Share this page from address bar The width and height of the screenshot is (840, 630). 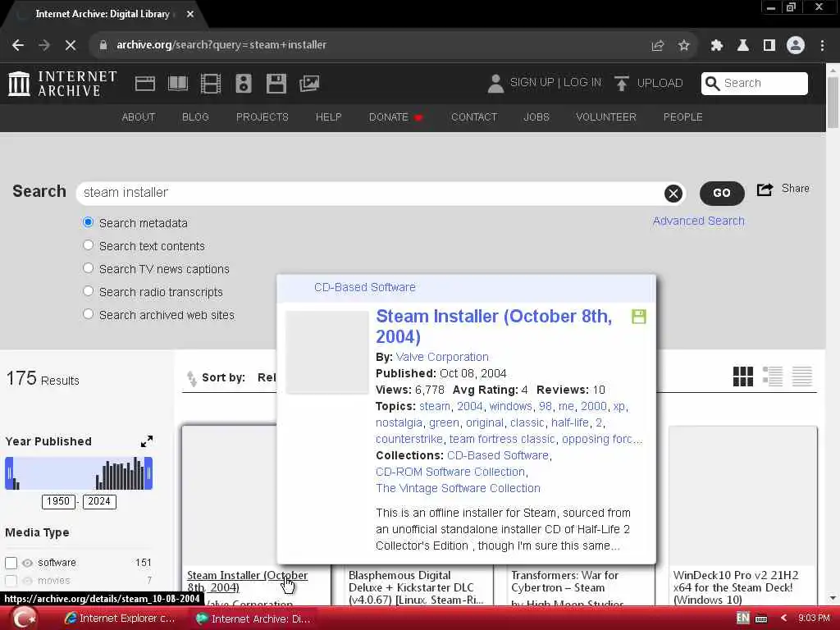tap(658, 46)
